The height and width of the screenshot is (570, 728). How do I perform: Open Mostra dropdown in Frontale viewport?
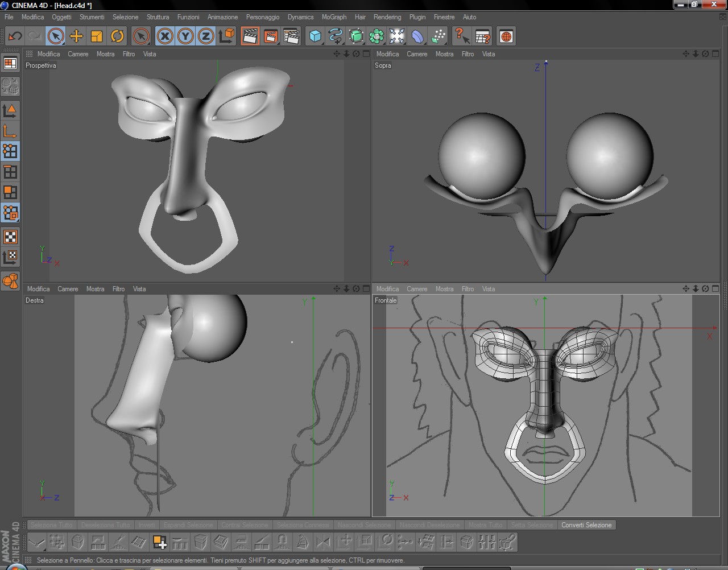[x=444, y=289]
